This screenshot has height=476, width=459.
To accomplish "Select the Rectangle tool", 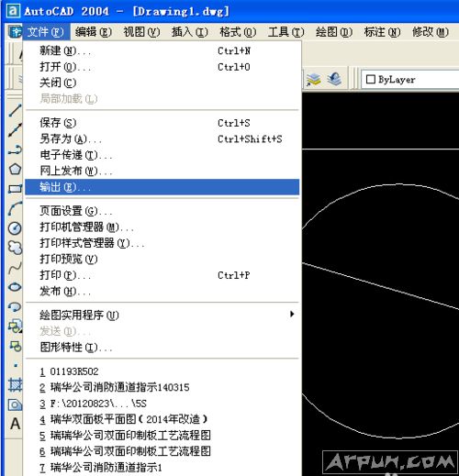I will (x=15, y=189).
